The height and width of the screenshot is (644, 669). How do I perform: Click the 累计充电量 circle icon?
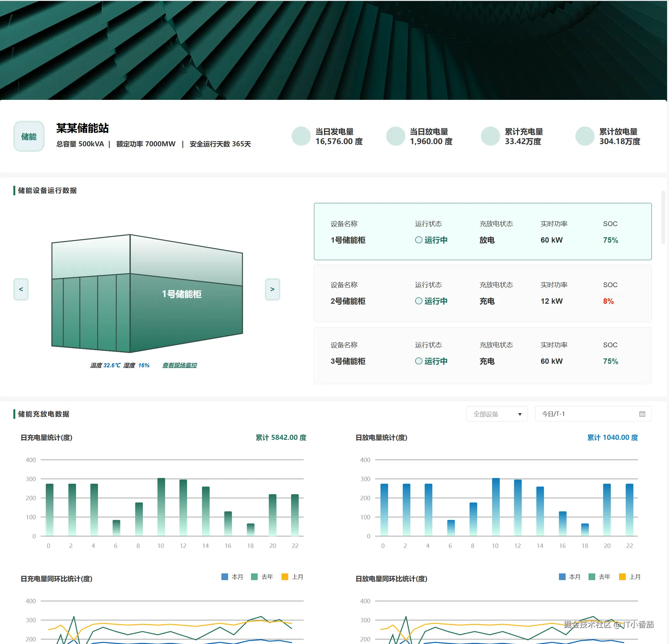click(490, 136)
